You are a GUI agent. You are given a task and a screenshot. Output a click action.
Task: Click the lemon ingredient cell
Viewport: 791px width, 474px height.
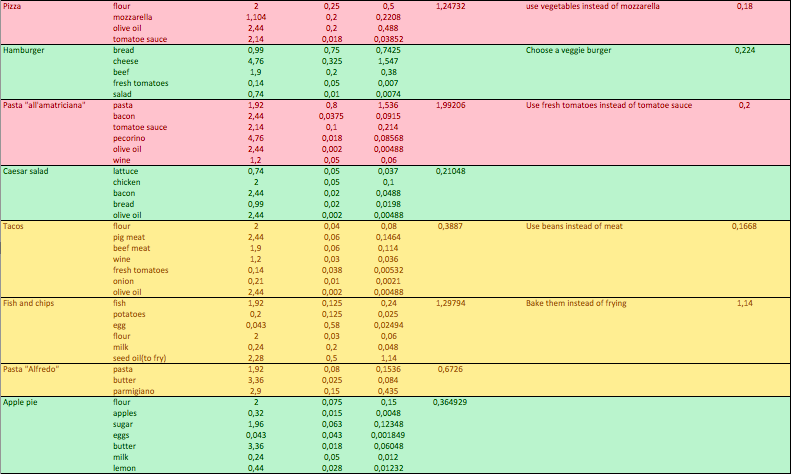(126, 468)
